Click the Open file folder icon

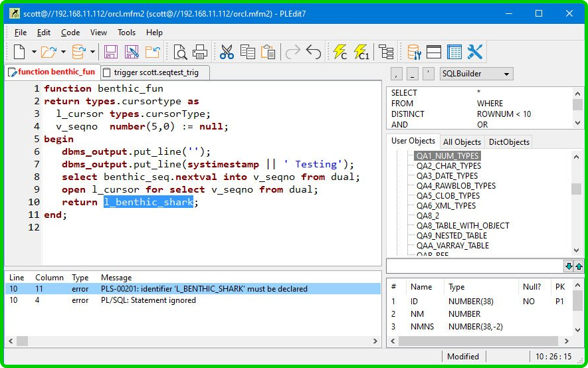(49, 52)
